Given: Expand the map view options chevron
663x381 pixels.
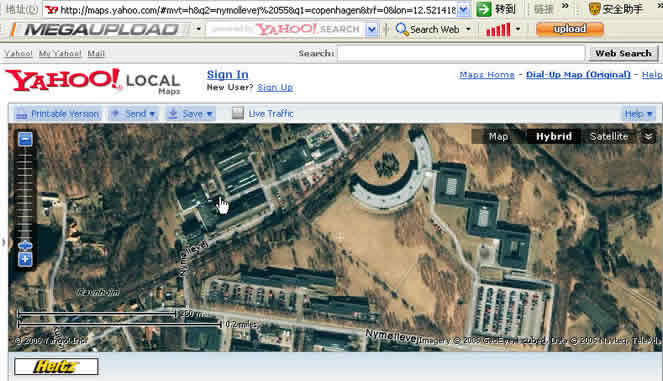Looking at the screenshot, I should coord(648,137).
